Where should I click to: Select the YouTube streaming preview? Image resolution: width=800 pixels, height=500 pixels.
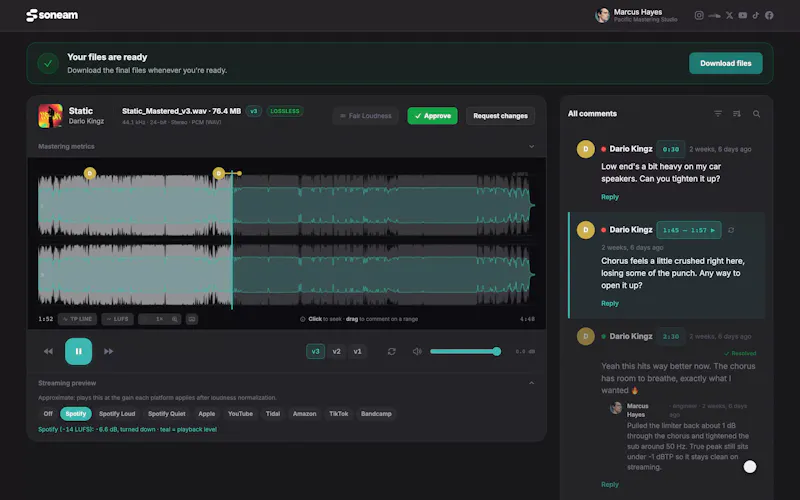240,414
